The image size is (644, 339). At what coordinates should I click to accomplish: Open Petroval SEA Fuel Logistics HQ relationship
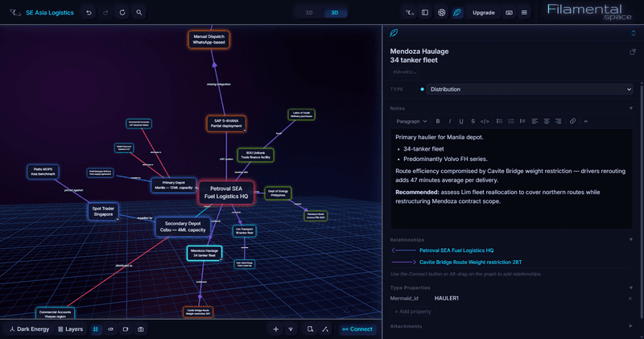click(x=456, y=250)
